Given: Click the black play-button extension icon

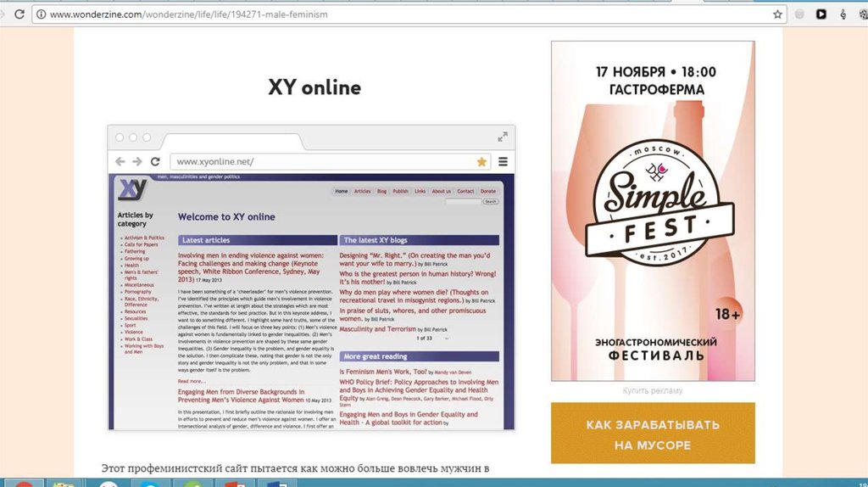Looking at the screenshot, I should [821, 14].
